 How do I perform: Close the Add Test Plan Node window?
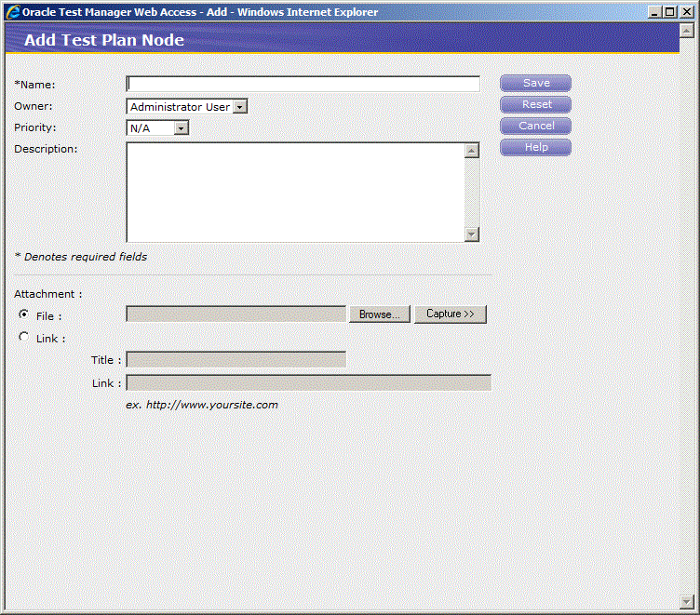pyautogui.click(x=687, y=12)
